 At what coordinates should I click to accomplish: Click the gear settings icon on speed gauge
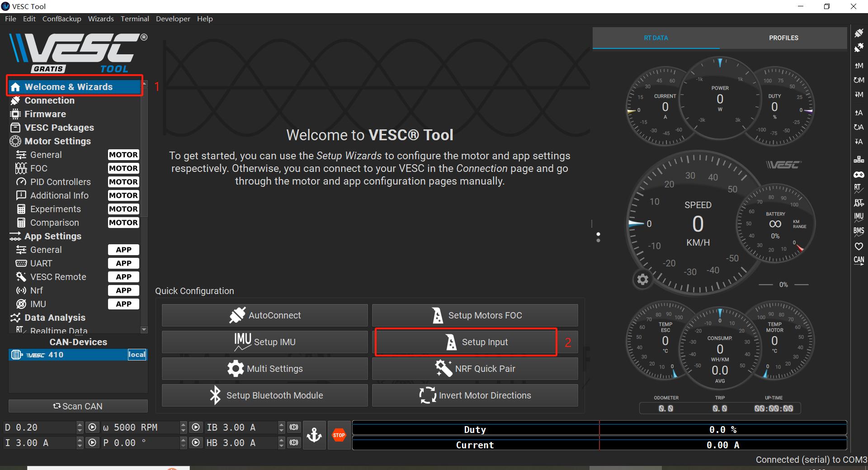click(642, 280)
